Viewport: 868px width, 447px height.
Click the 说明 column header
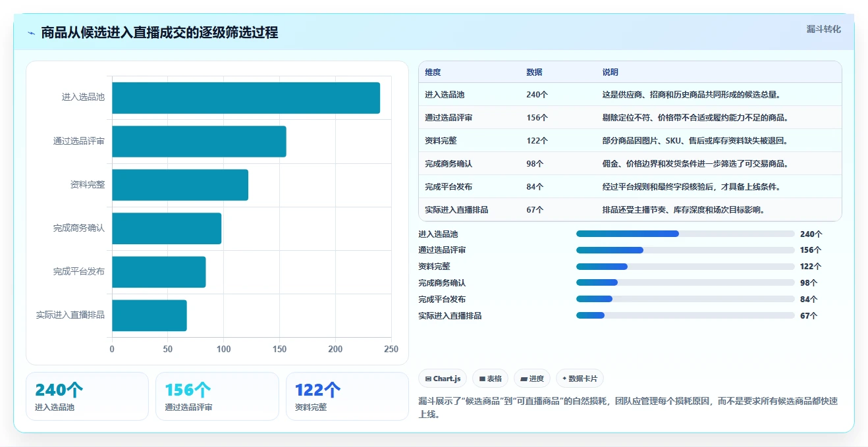click(610, 72)
